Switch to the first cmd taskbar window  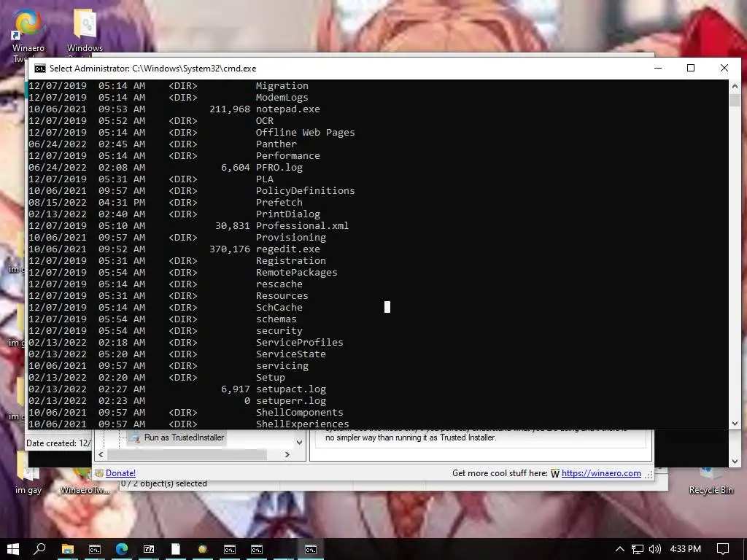tap(95, 549)
